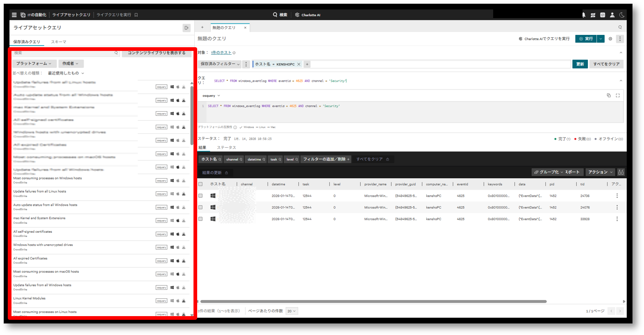The width and height of the screenshot is (644, 335).
Task: Open the 1件のホスト link
Action: pyautogui.click(x=221, y=53)
